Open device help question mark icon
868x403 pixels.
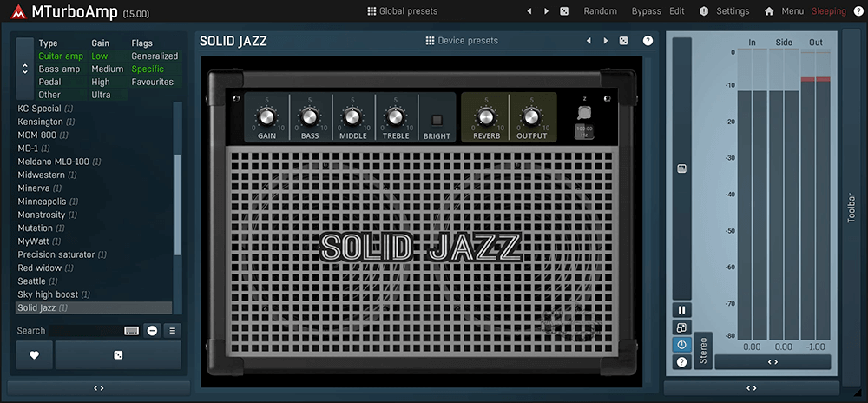click(648, 41)
